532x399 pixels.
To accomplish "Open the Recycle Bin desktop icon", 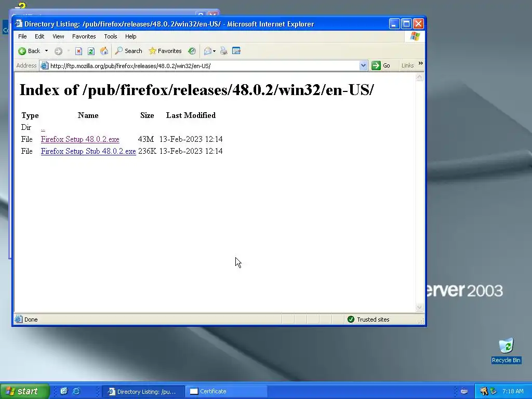I will pyautogui.click(x=506, y=351).
